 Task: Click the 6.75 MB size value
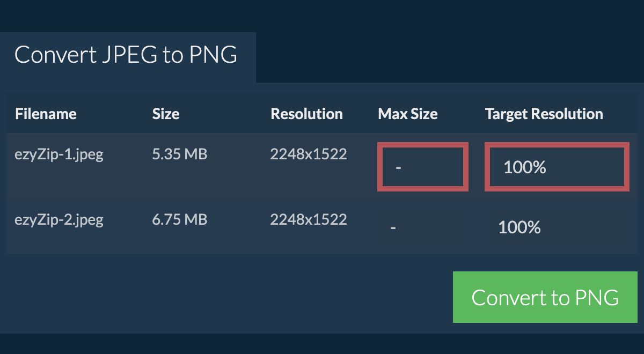click(180, 219)
